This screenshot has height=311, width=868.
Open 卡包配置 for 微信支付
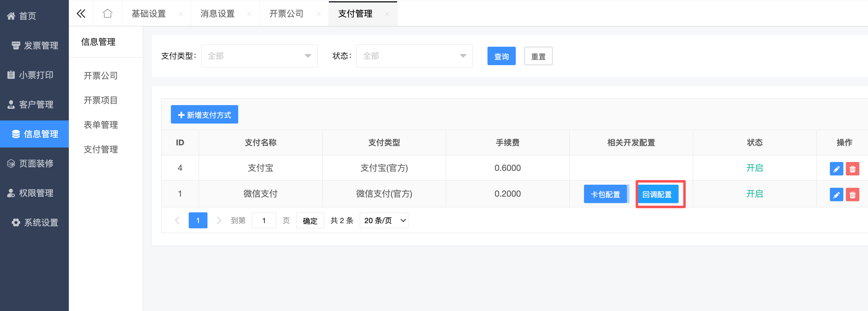coord(605,195)
